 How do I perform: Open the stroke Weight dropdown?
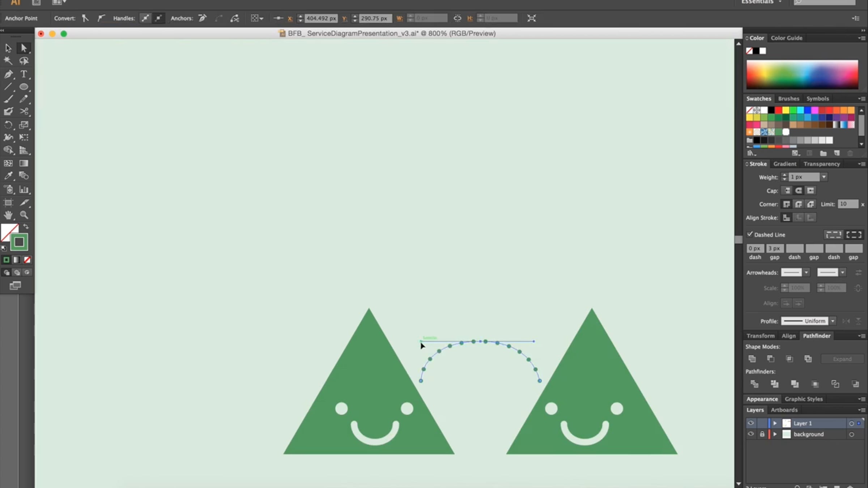coord(824,177)
